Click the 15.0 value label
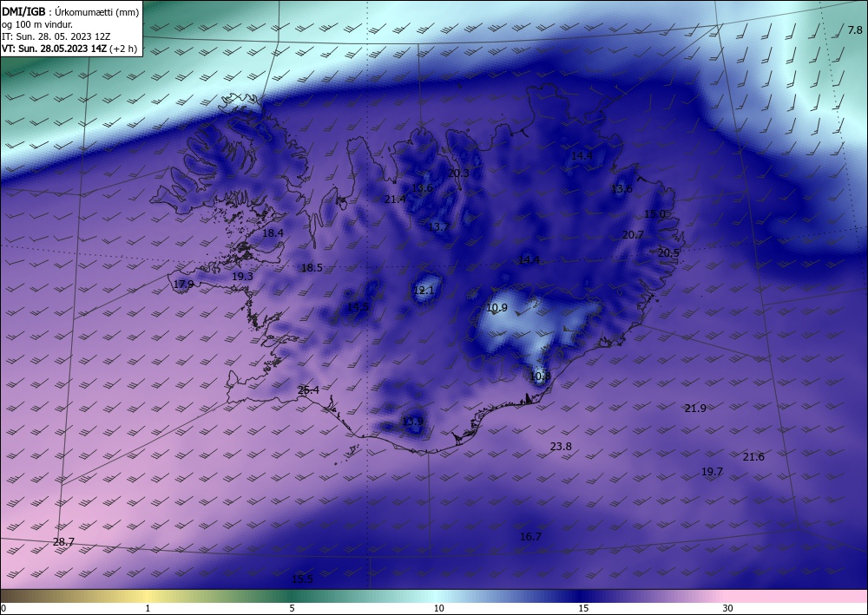This screenshot has height=615, width=868. 654,214
